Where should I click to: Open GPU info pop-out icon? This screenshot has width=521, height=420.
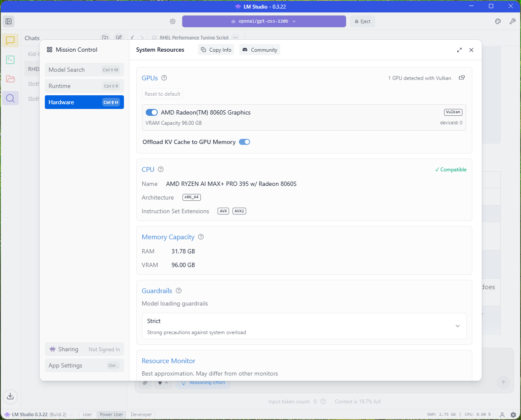[x=462, y=78]
